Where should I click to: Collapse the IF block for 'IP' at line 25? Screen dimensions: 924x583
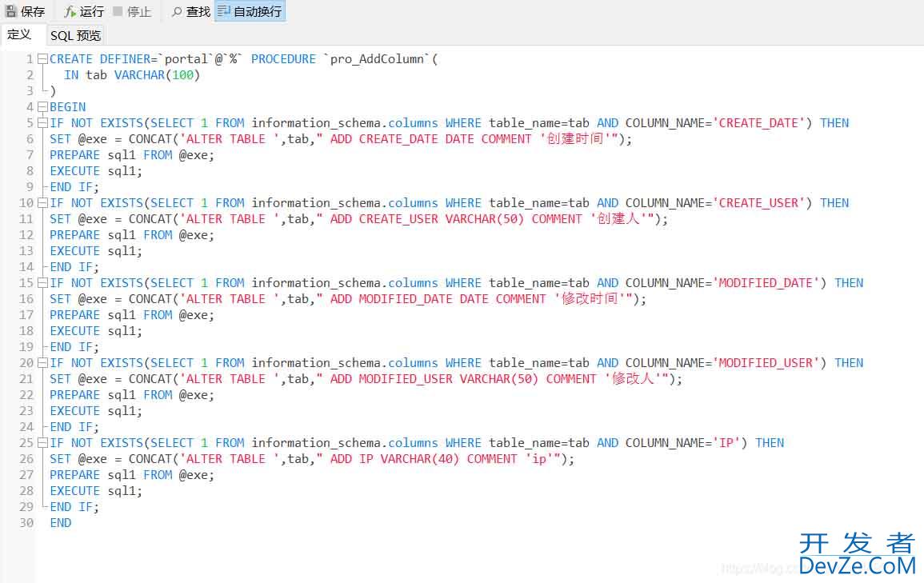click(42, 443)
